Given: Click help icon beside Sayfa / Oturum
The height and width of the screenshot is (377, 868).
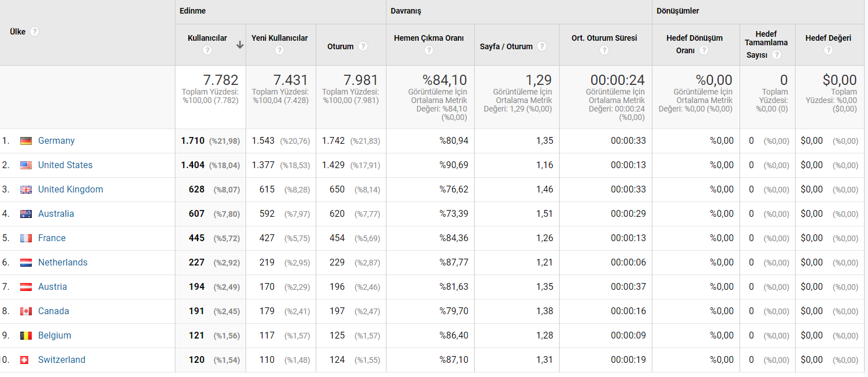Looking at the screenshot, I should (542, 46).
